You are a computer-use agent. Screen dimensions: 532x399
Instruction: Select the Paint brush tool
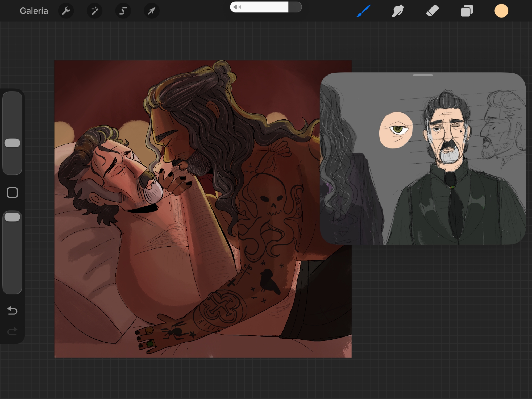(363, 11)
